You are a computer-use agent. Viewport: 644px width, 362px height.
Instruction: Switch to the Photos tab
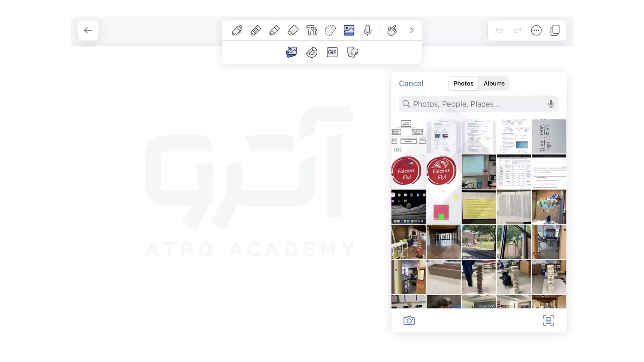pos(463,83)
